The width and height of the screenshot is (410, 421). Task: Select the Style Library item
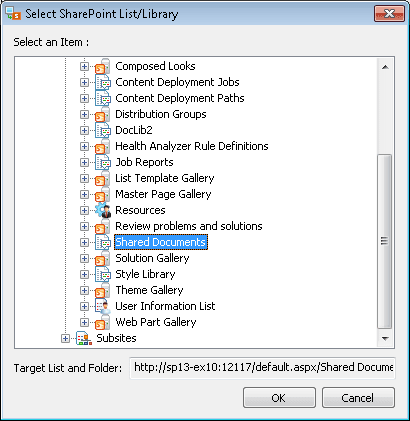pyautogui.click(x=145, y=274)
